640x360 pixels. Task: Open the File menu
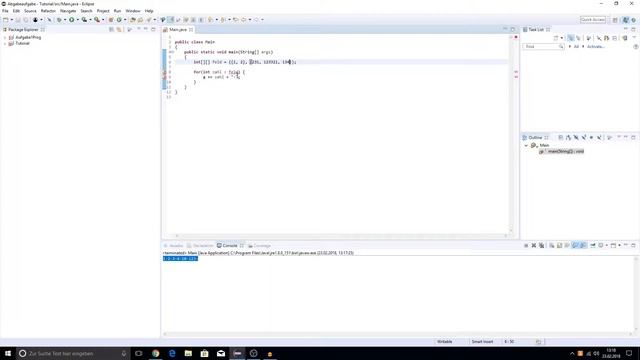pos(5,11)
